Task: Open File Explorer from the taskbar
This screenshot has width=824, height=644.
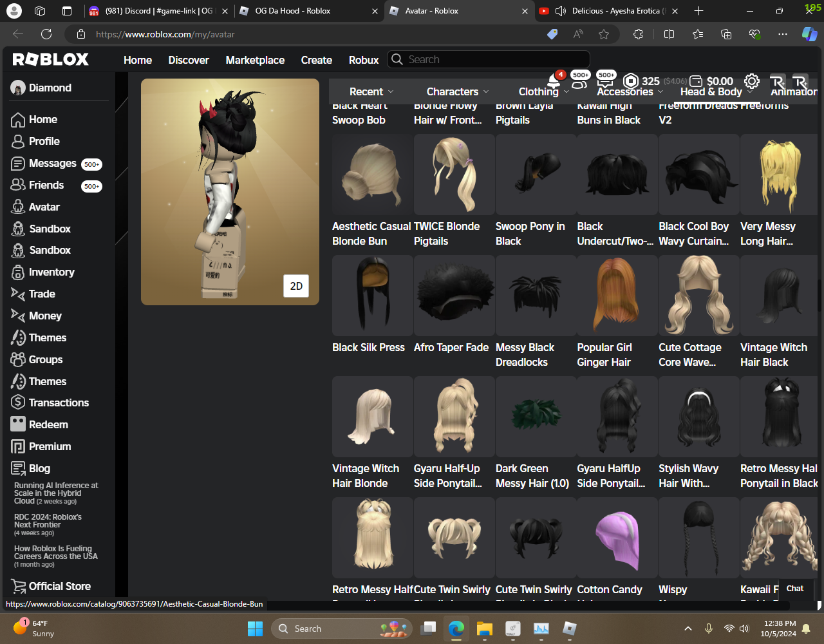Action: 485,629
